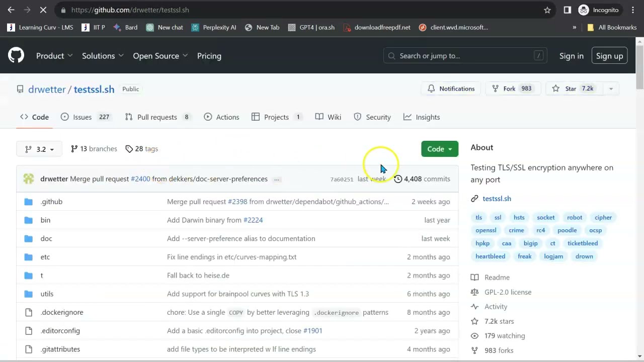Screen dimensions: 644x362
Task: Open the Activity link in About
Action: (496, 307)
